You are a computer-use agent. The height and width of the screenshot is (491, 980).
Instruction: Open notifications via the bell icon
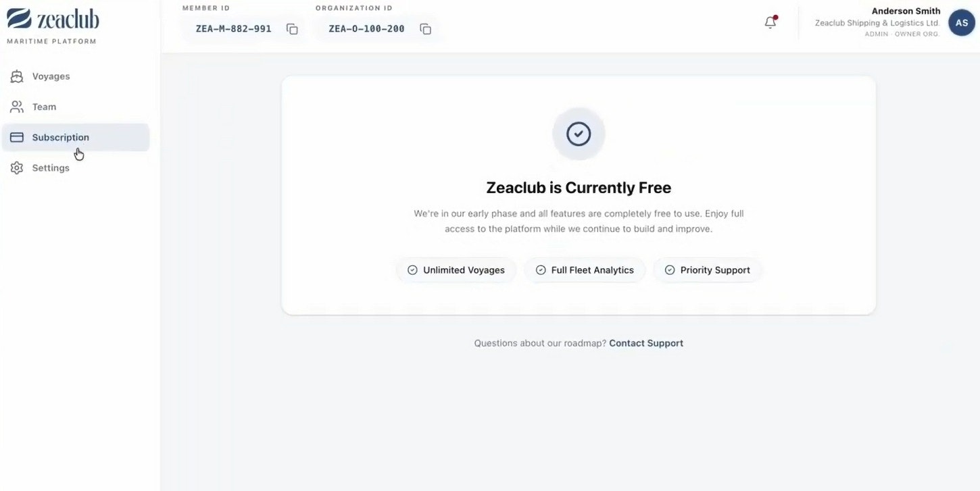pos(770,22)
